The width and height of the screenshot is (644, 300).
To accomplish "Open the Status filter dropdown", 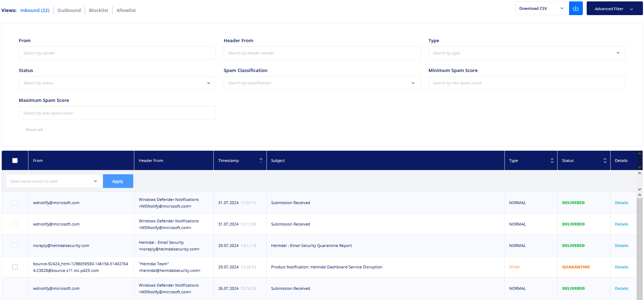I will 117,83.
